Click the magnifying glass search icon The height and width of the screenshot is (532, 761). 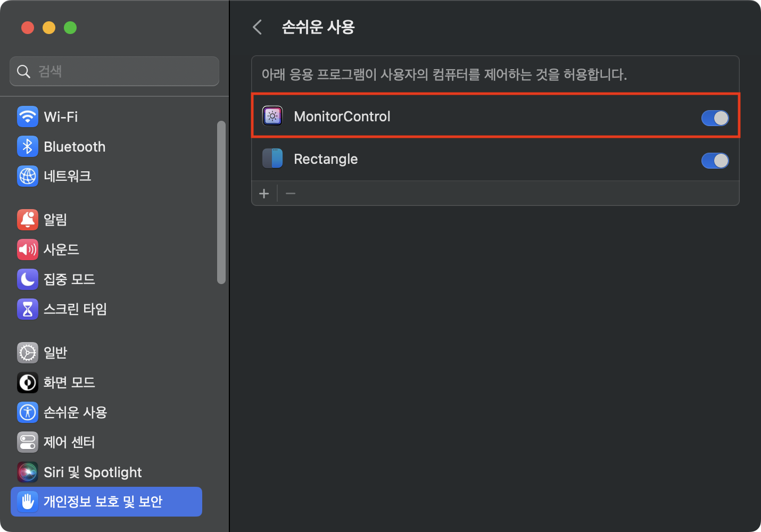coord(23,71)
